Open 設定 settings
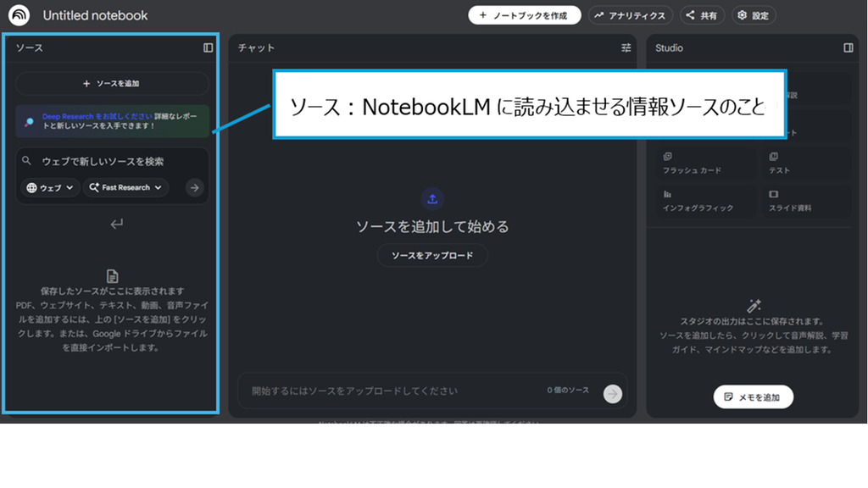Image resolution: width=868 pixels, height=488 pixels. [754, 15]
